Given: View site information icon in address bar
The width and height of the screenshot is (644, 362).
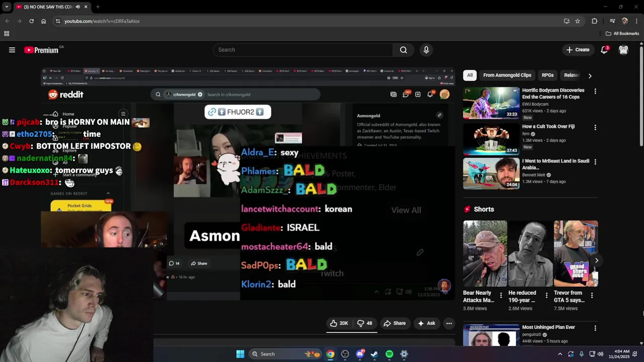Looking at the screenshot, I should [x=58, y=21].
